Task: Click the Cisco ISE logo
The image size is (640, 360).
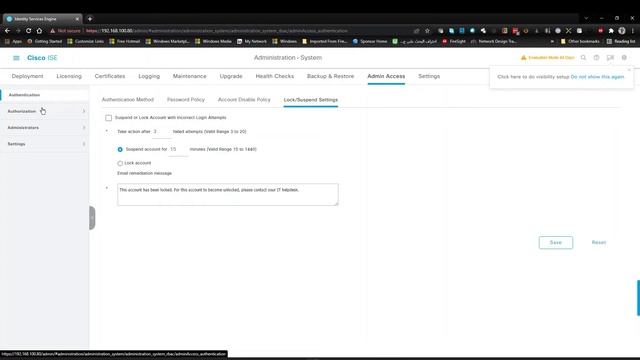Action: tap(42, 58)
